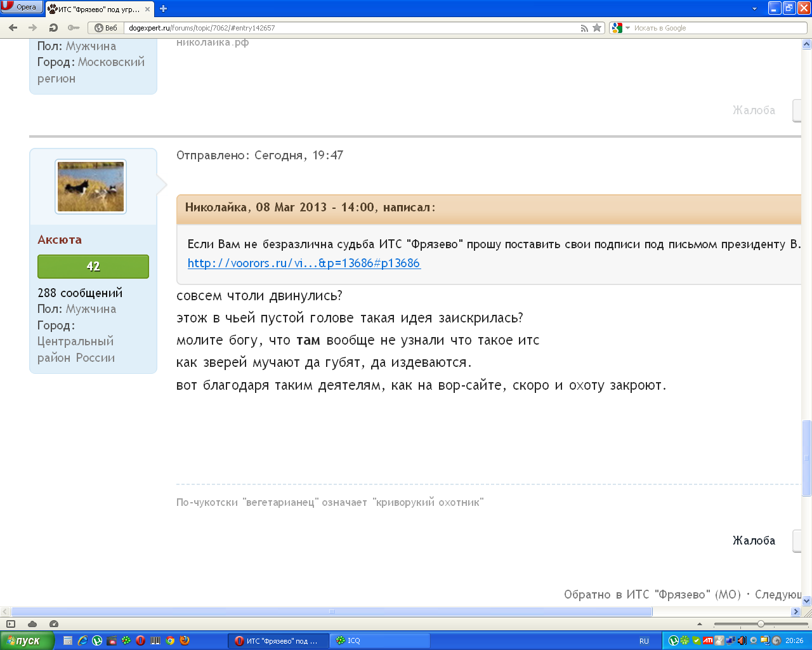Image resolution: width=812 pixels, height=650 pixels.
Task: Expand the search engine dropdown
Action: coord(620,28)
